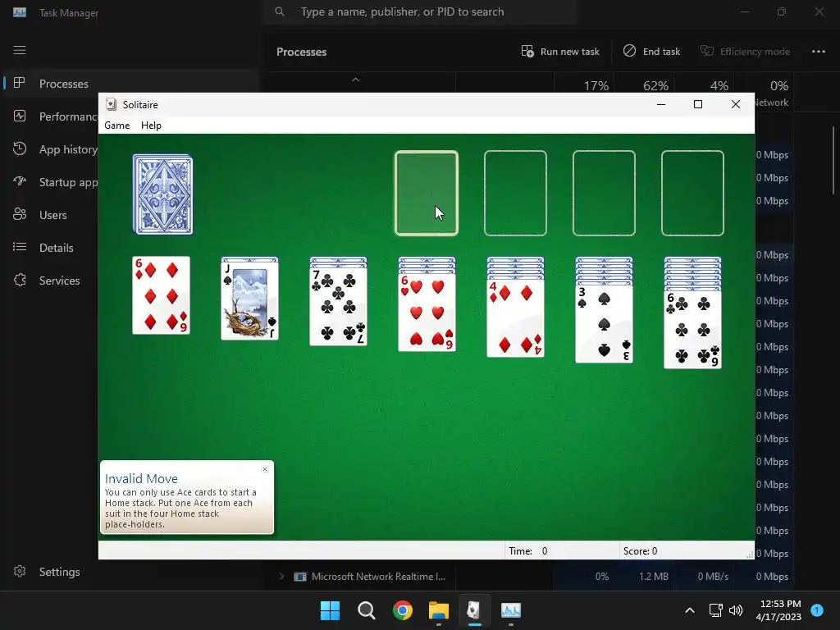Click the fourth Home stack placeholder
The height and width of the screenshot is (630, 840).
[692, 193]
